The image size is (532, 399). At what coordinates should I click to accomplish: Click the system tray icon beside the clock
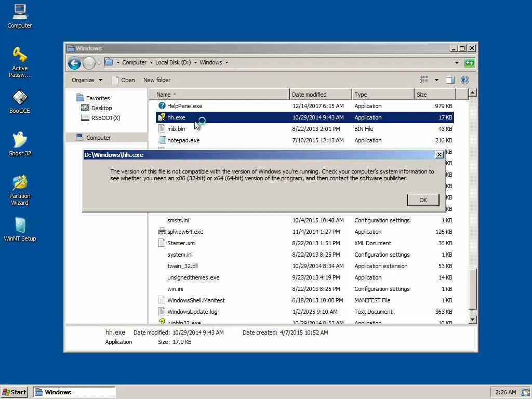526,392
